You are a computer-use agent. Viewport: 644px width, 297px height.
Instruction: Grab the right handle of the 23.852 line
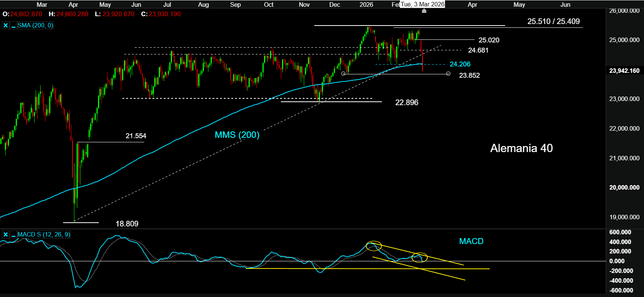coord(448,74)
